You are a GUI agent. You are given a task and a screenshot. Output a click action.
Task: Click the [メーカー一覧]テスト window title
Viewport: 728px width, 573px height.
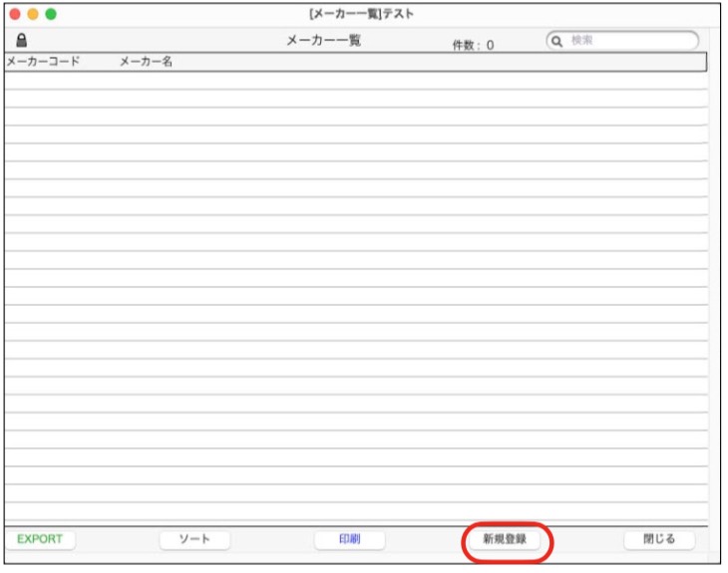tap(361, 14)
